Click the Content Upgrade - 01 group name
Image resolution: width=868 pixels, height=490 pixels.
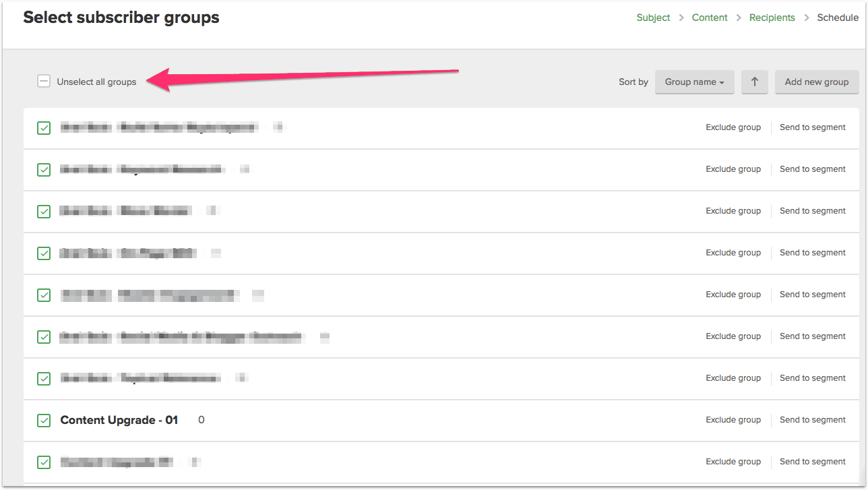(x=119, y=420)
